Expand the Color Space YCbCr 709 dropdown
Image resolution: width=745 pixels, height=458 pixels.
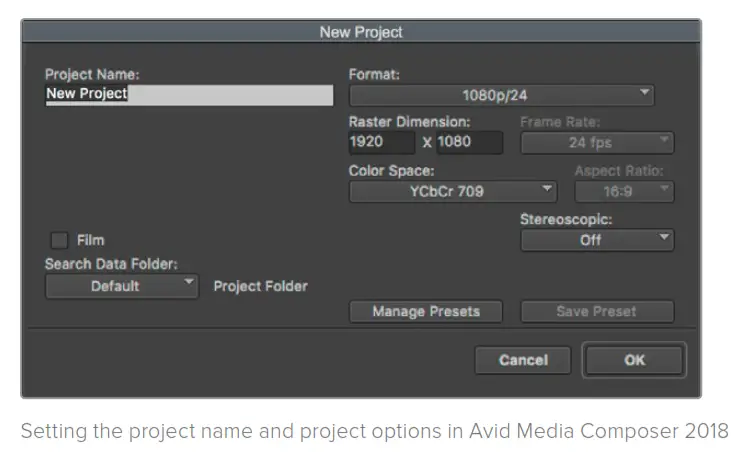(452, 191)
